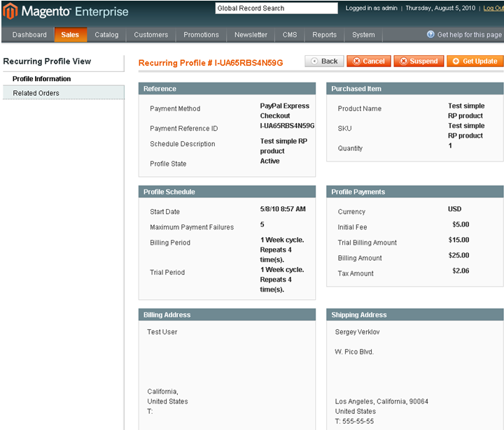The width and height of the screenshot is (504, 430).
Task: Switch to the Related Orders tab
Action: 63,93
